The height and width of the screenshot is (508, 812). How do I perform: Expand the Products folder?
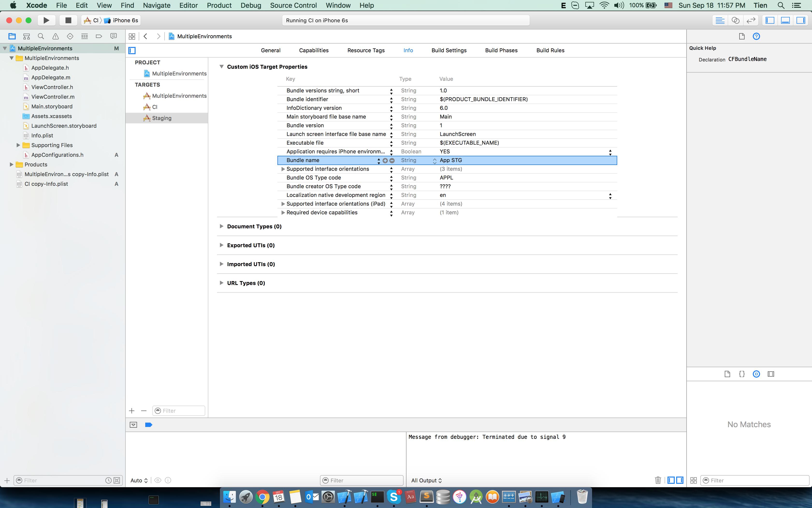pos(11,164)
